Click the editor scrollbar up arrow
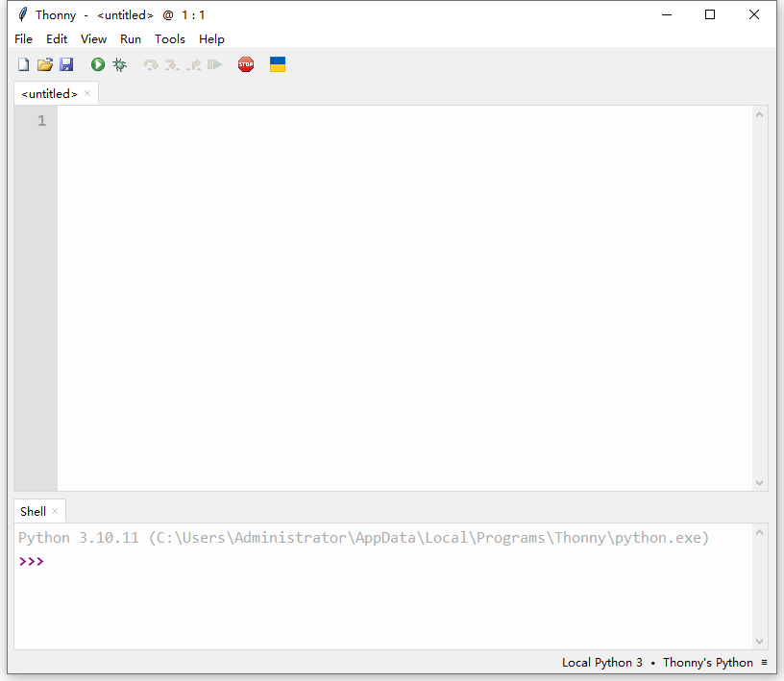This screenshot has width=784, height=681. [759, 114]
